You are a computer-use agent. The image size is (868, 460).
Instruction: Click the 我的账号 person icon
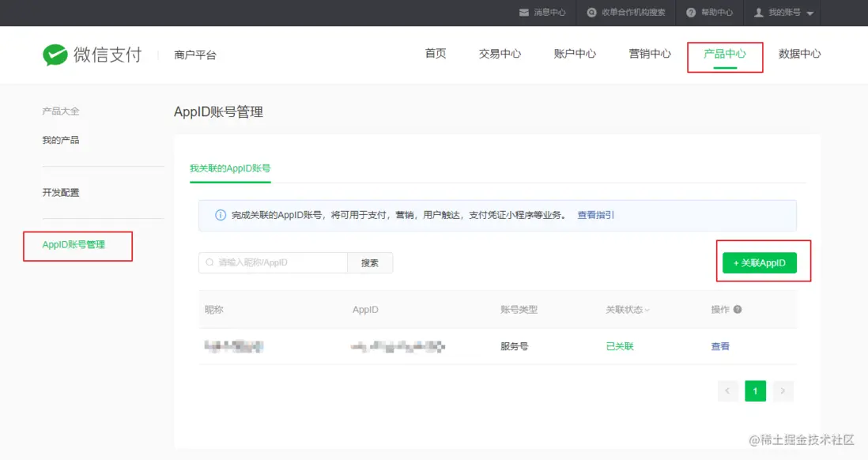[760, 12]
